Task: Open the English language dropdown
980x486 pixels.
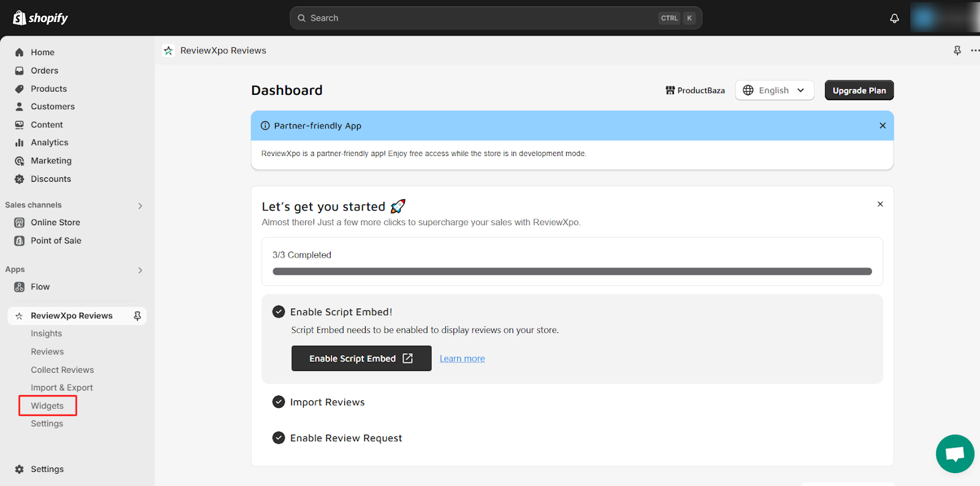Action: click(x=775, y=90)
